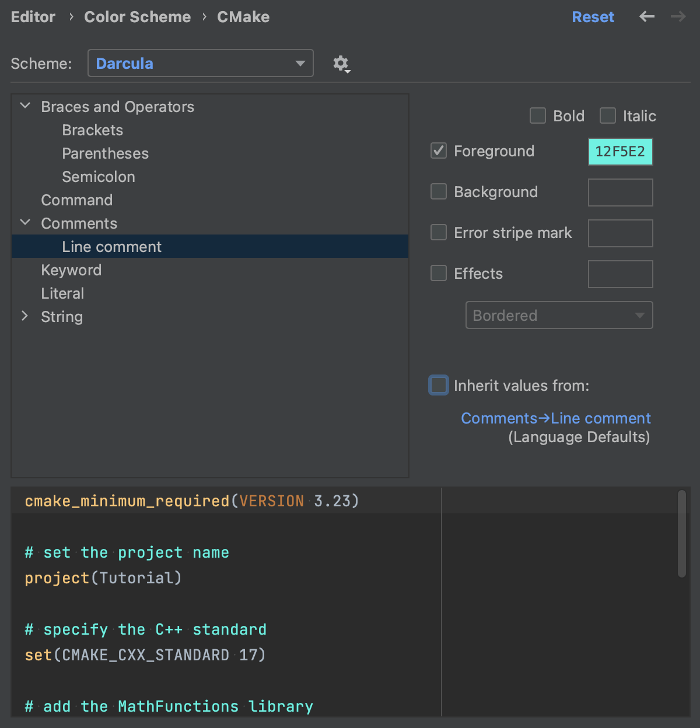Viewport: 700px width, 728px height.
Task: Open the scheme actions gear menu
Action: point(341,64)
